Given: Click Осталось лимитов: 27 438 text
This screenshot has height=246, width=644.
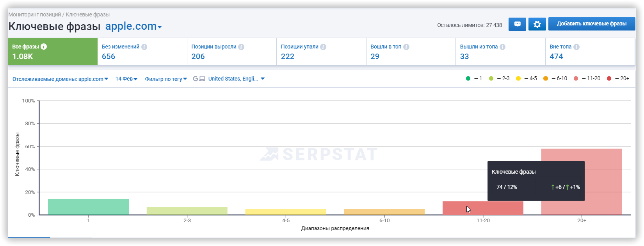Looking at the screenshot, I should pyautogui.click(x=470, y=25).
